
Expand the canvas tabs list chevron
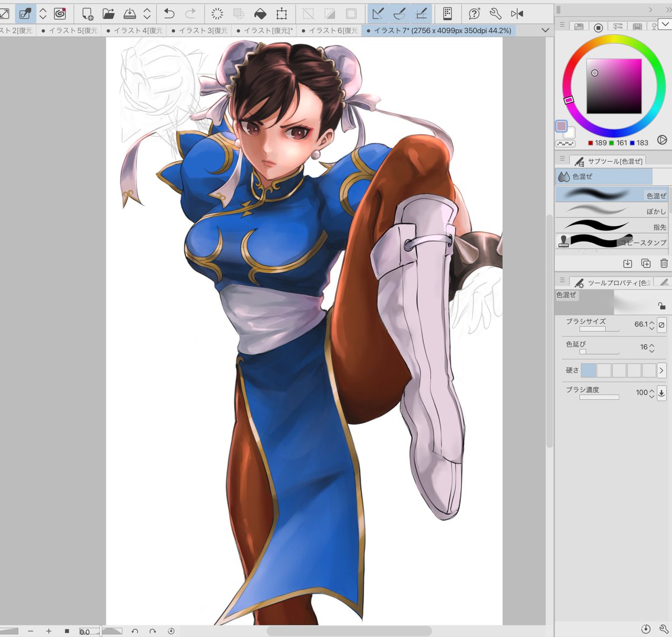click(x=545, y=30)
